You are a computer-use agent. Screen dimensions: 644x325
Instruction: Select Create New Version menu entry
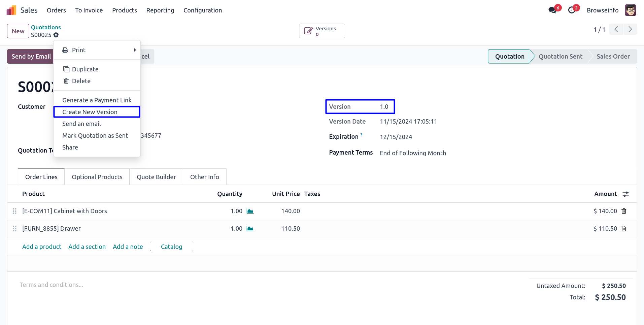(90, 112)
